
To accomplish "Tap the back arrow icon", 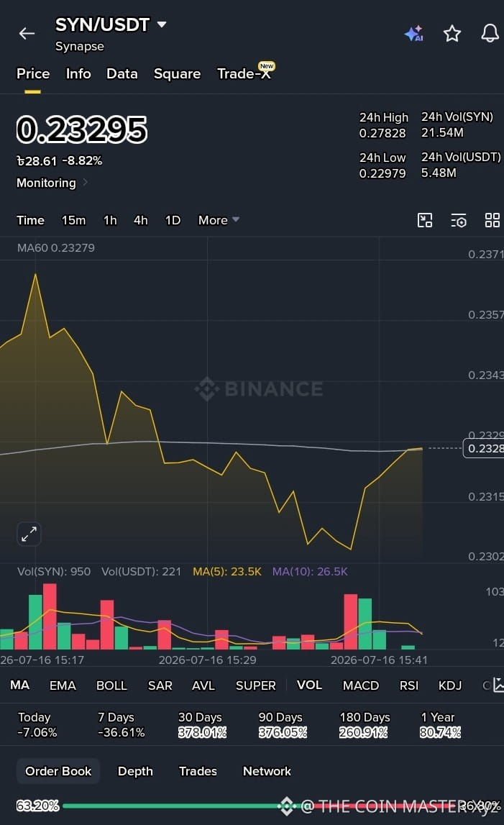I will (x=27, y=35).
